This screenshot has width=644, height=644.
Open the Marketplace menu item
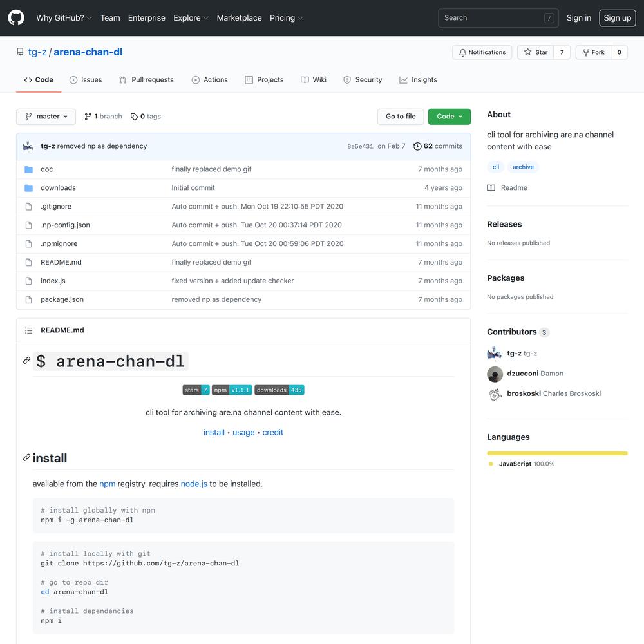click(239, 18)
